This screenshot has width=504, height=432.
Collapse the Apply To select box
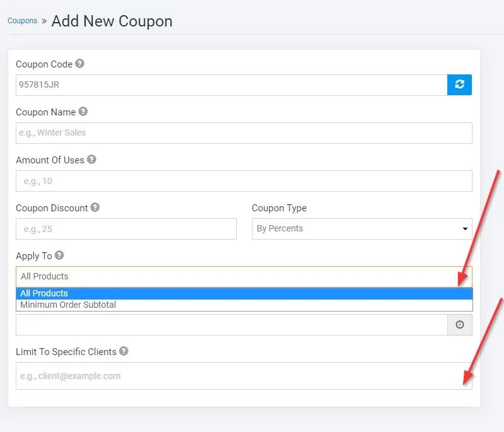point(244,277)
